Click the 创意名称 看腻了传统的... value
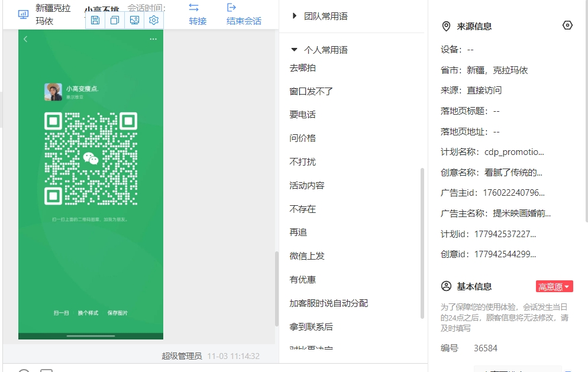 tap(513, 173)
